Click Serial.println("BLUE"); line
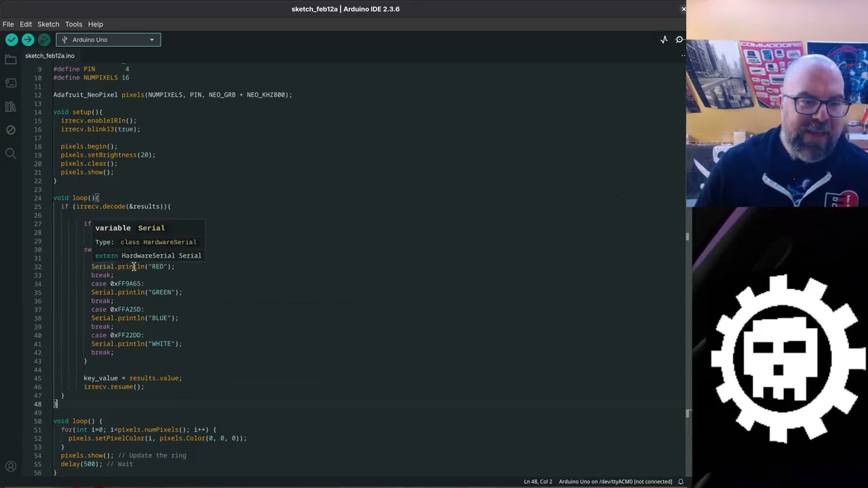This screenshot has height=488, width=868. (x=134, y=318)
